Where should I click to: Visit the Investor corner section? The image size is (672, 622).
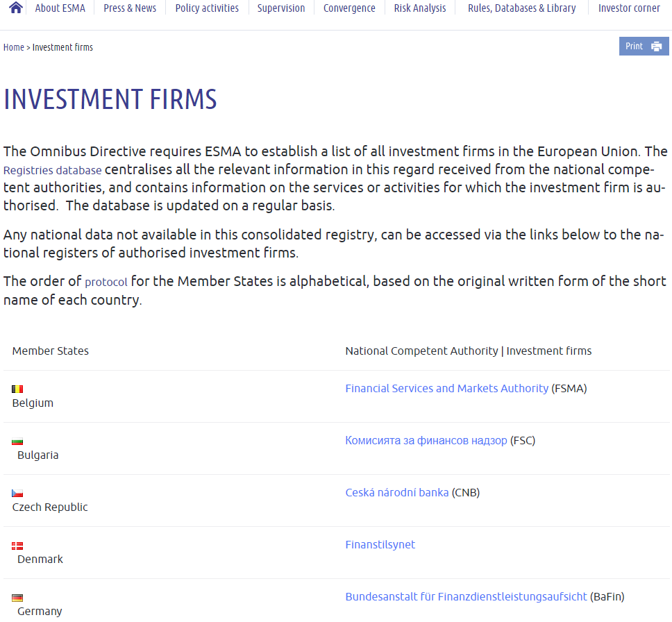(x=629, y=8)
